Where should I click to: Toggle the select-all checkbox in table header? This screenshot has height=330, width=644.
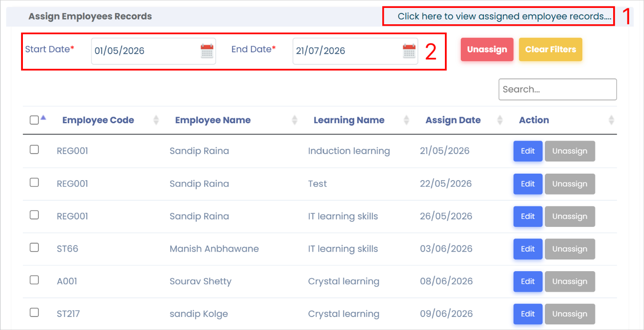click(34, 120)
